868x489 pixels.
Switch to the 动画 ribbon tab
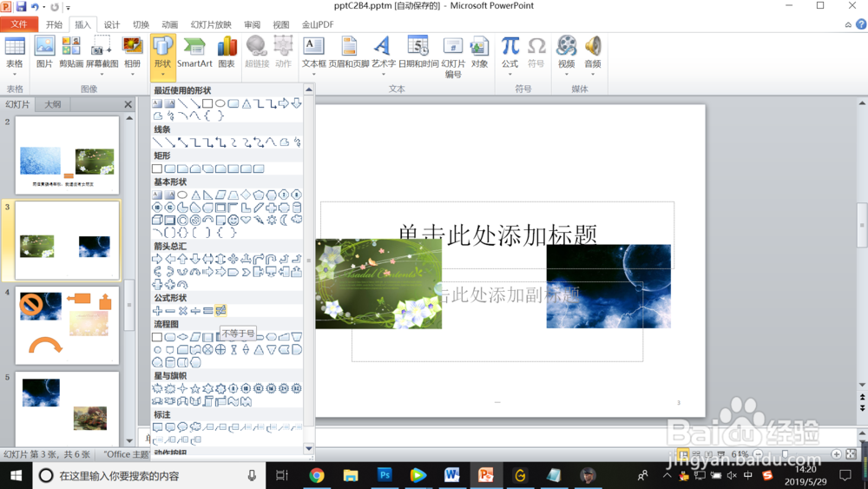[x=169, y=24]
